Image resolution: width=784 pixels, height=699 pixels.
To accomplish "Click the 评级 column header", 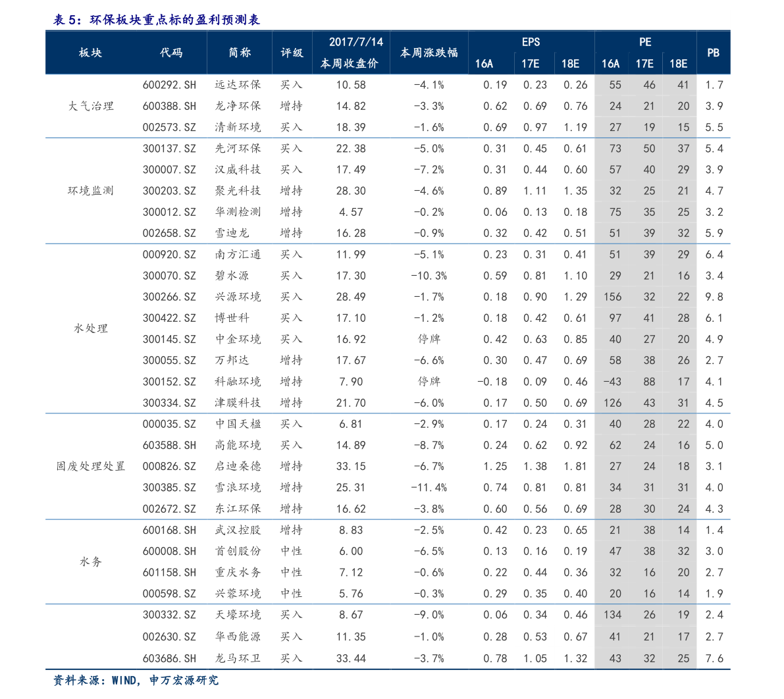I will (292, 53).
